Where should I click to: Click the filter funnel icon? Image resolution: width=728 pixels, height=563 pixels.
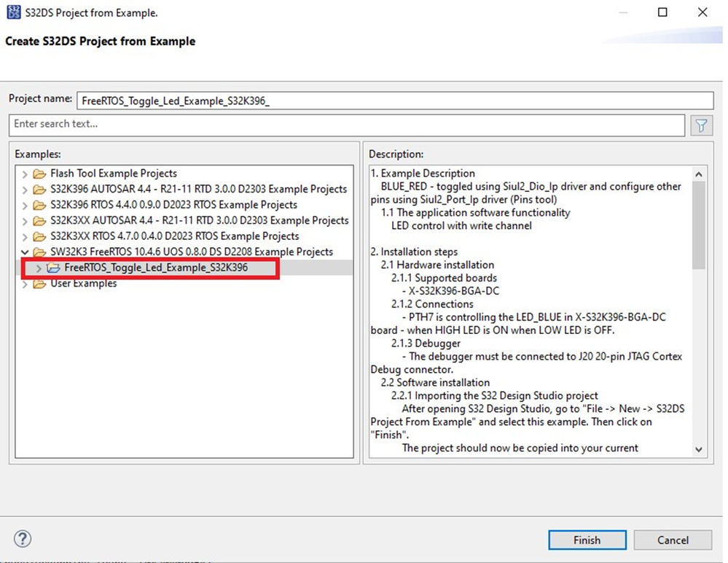click(x=701, y=125)
